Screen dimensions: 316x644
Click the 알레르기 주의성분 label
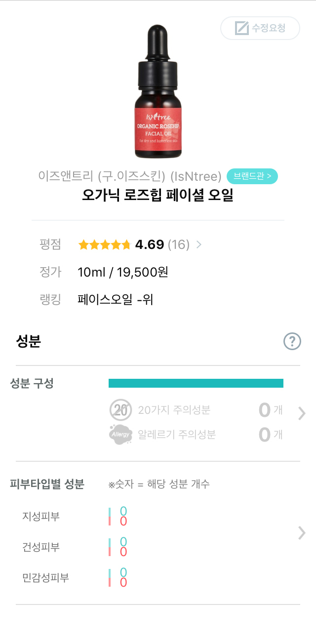click(177, 435)
